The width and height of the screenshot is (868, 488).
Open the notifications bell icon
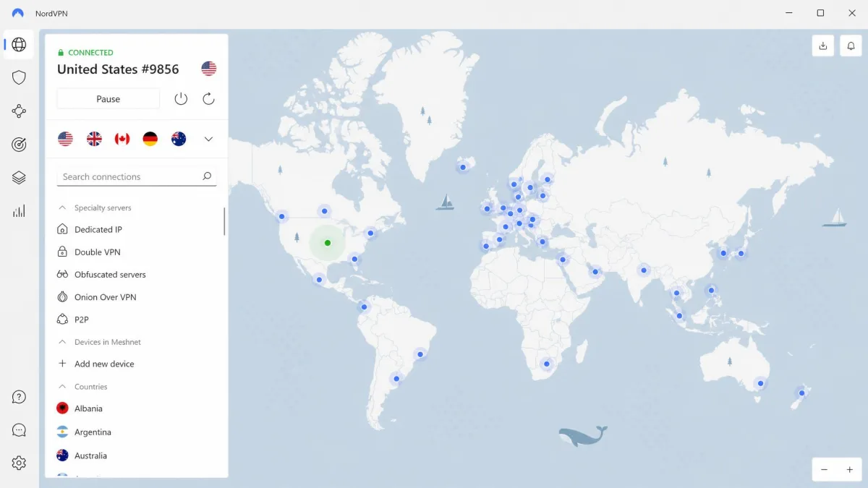(x=851, y=46)
